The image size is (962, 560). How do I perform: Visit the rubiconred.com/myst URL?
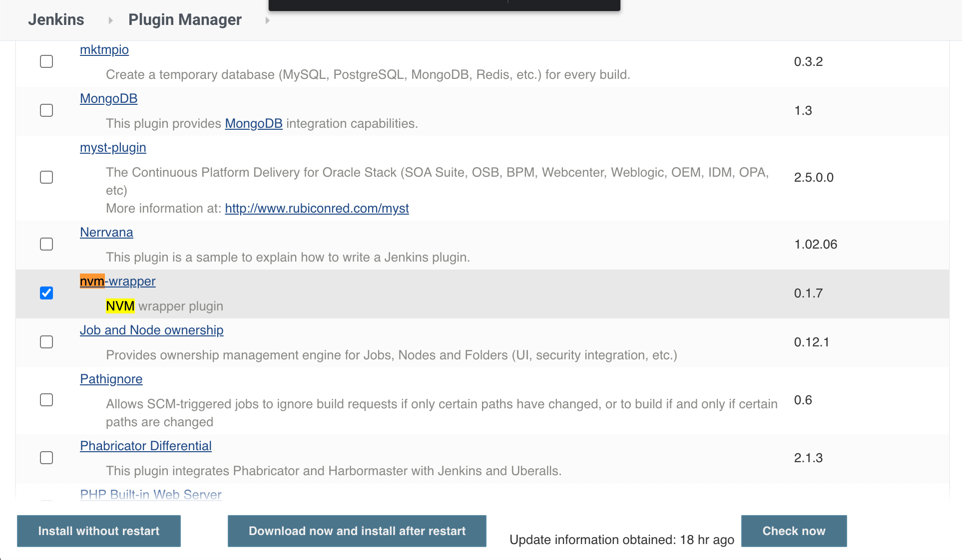coord(317,209)
